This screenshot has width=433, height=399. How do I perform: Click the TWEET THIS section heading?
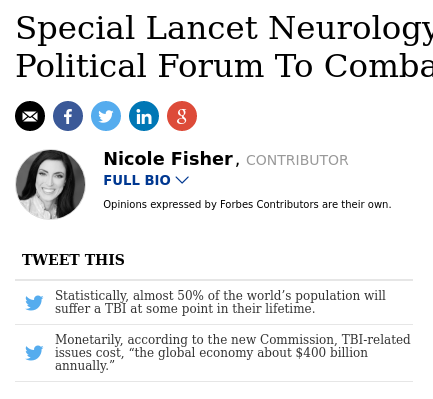tap(73, 260)
